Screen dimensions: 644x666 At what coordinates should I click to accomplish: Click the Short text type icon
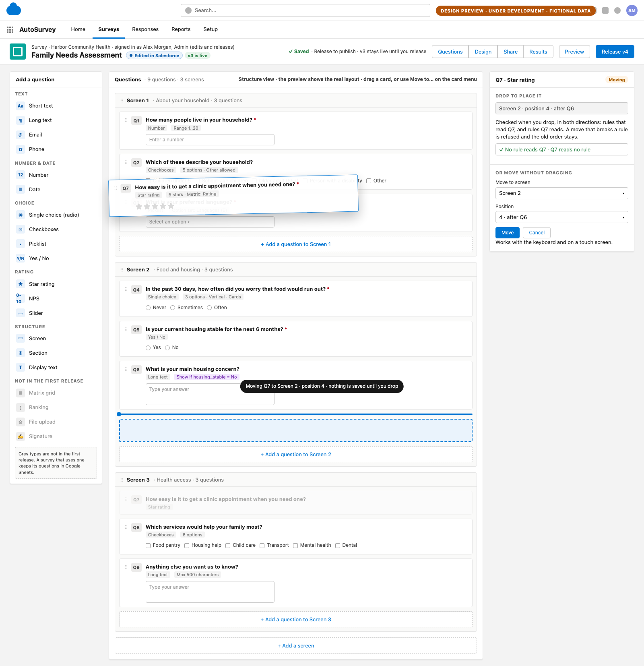21,106
